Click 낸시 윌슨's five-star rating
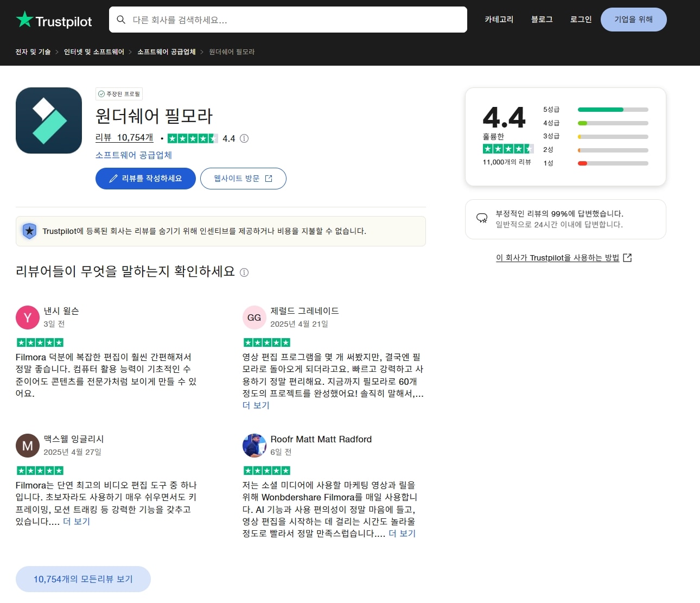Screen dimensions: 700x603 point(40,342)
